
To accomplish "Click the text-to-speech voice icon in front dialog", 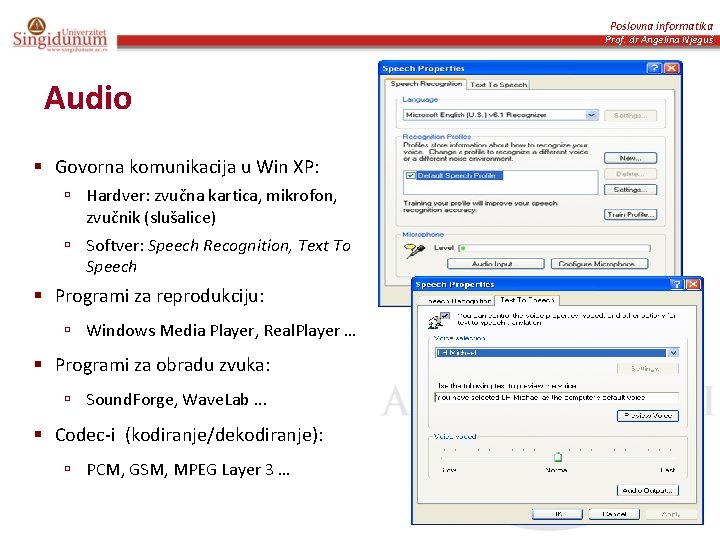I will 438,320.
